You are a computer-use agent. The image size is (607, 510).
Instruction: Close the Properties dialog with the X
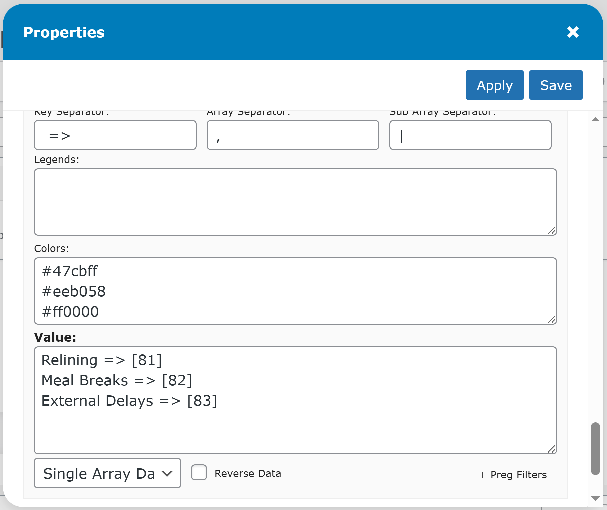click(x=573, y=32)
